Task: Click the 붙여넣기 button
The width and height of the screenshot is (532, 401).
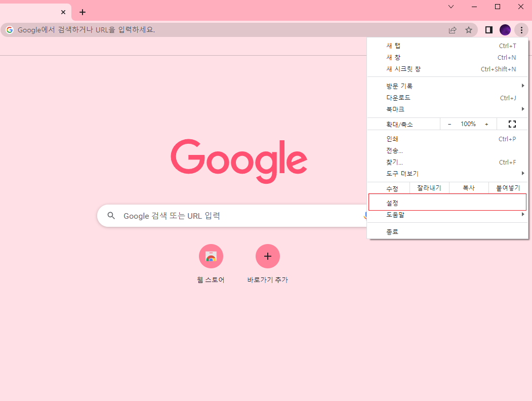Action: coord(508,188)
